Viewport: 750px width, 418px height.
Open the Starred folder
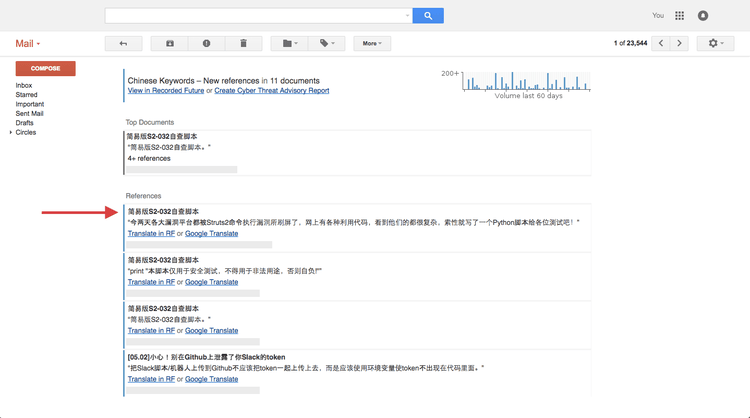coord(27,95)
